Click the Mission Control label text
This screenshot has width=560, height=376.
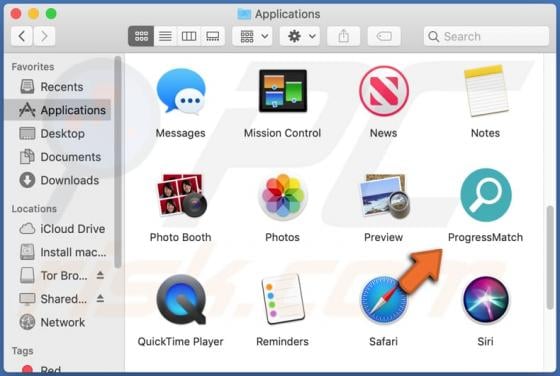tap(282, 133)
